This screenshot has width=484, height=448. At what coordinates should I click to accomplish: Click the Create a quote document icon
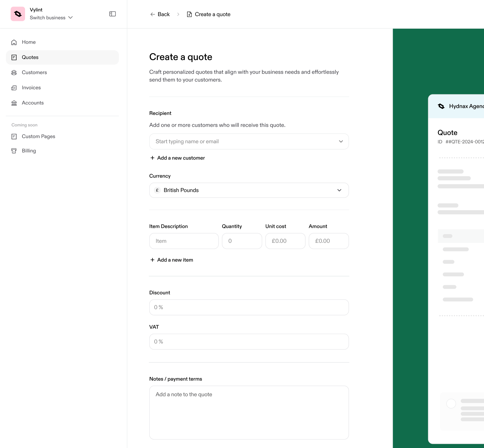click(189, 14)
